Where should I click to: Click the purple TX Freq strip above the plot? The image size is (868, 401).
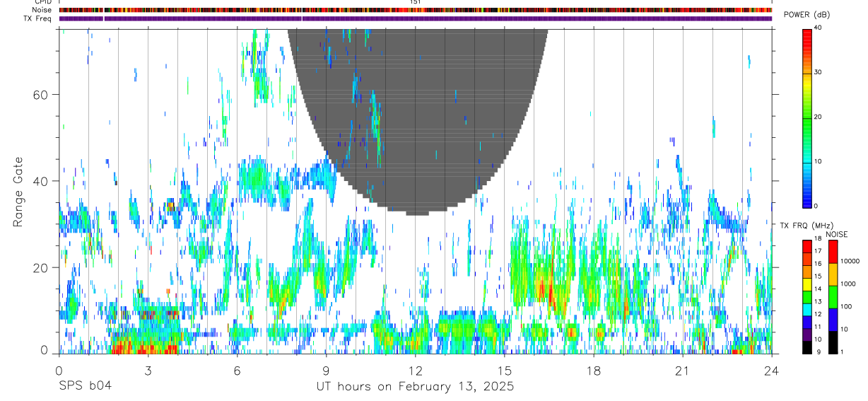pyautogui.click(x=416, y=18)
